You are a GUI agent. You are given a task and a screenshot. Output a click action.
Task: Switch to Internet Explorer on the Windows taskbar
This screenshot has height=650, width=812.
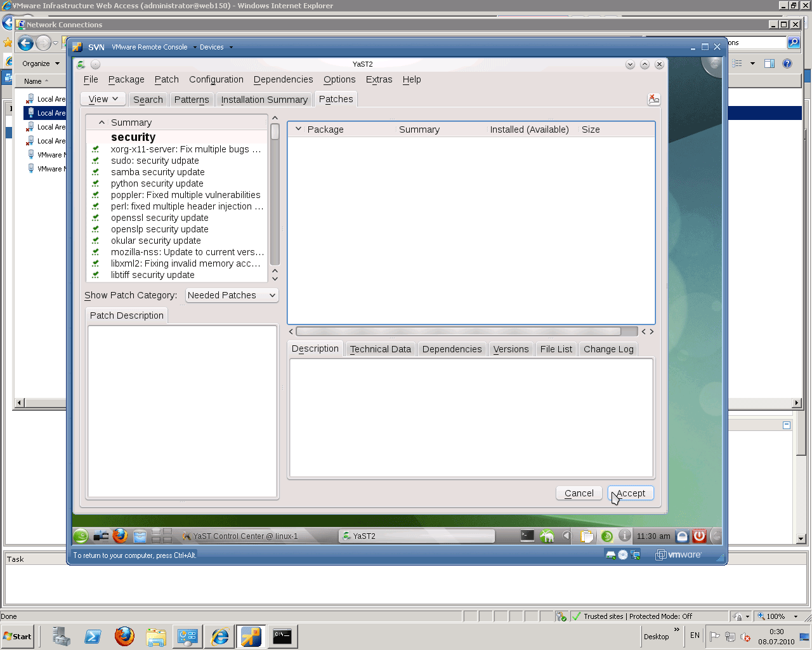[x=219, y=636]
